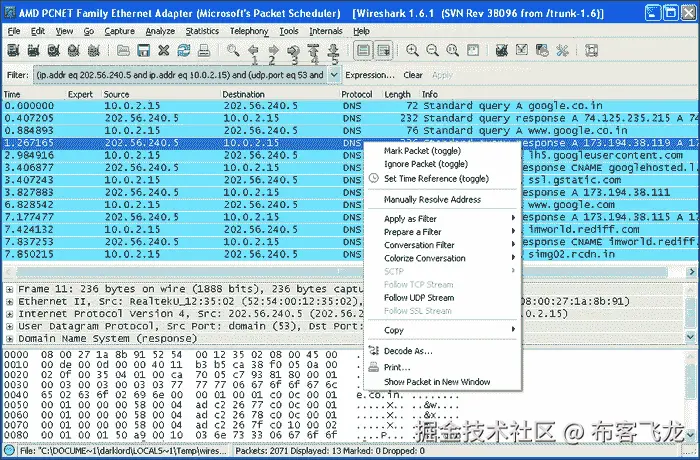
Task: Open Apply as Filter submenu
Action: coord(442,219)
